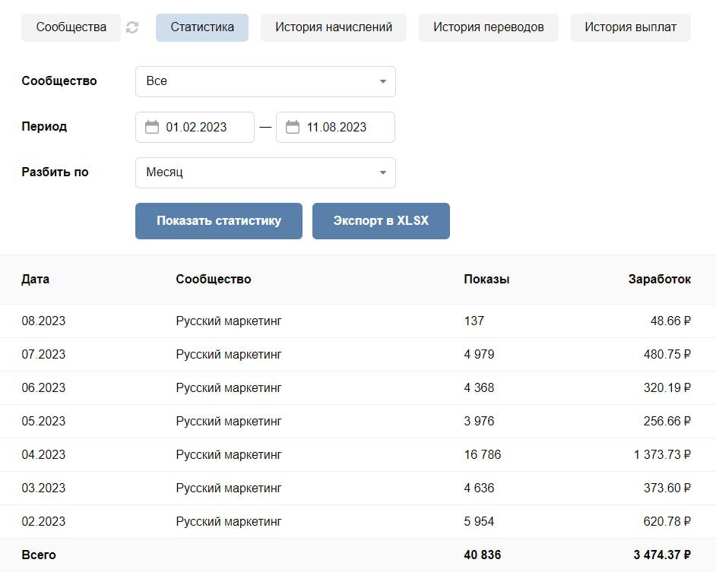
Task: Click Русский маркетинг in the 04.2023 row
Action: pyautogui.click(x=229, y=455)
